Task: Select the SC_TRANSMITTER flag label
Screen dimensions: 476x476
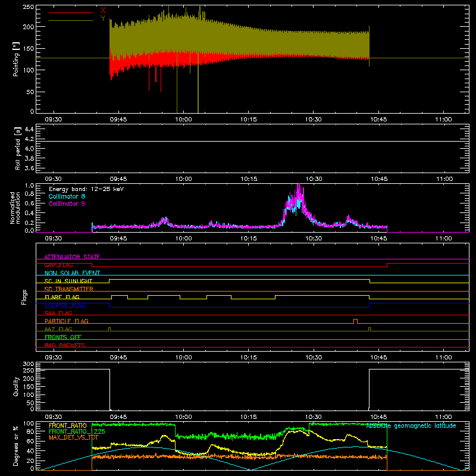Action: click(69, 289)
